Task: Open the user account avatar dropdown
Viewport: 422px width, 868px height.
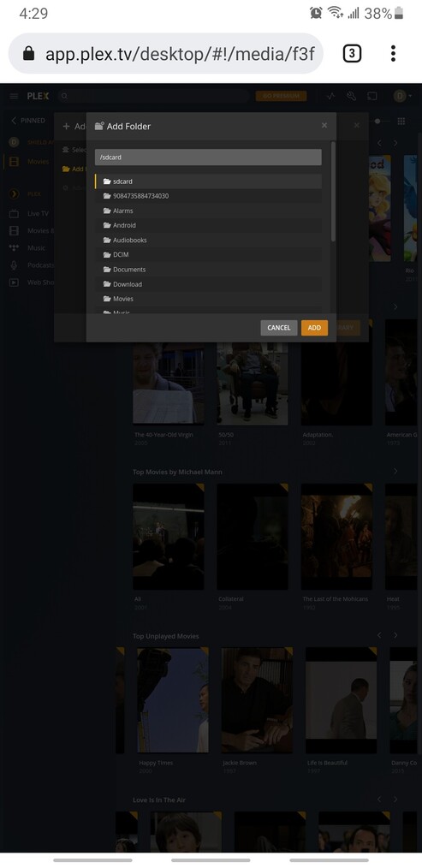Action: pos(402,96)
